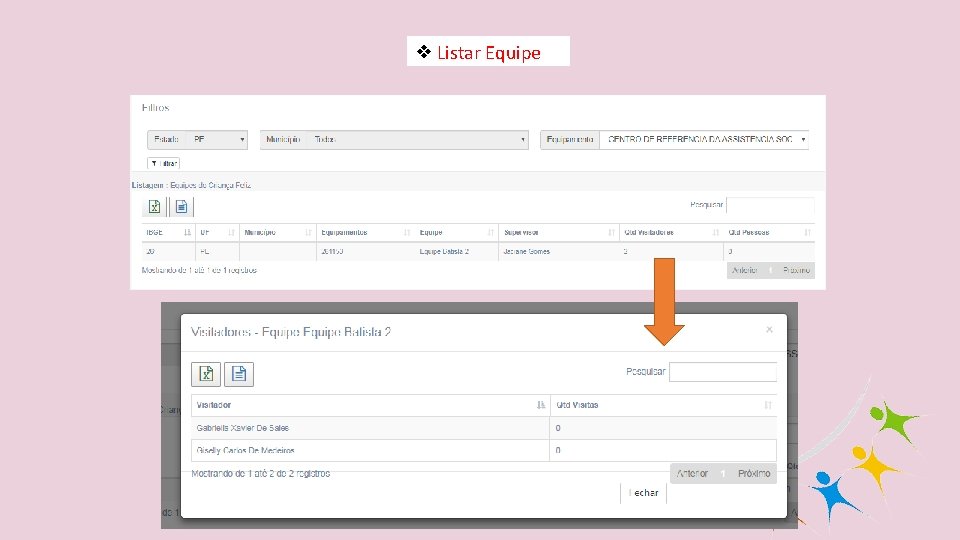The height and width of the screenshot is (540, 960).
Task: Sort by Equipe column
Action: click(456, 233)
